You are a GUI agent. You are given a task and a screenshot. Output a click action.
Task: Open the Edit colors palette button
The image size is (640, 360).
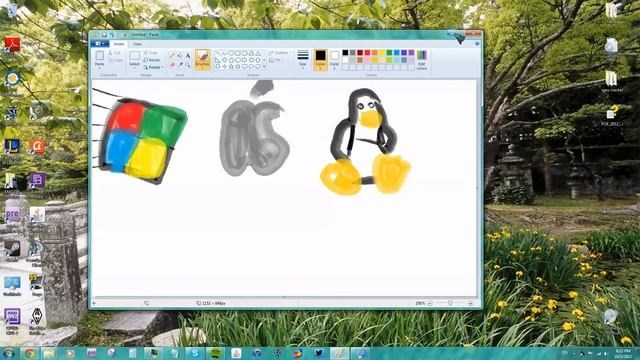click(422, 60)
